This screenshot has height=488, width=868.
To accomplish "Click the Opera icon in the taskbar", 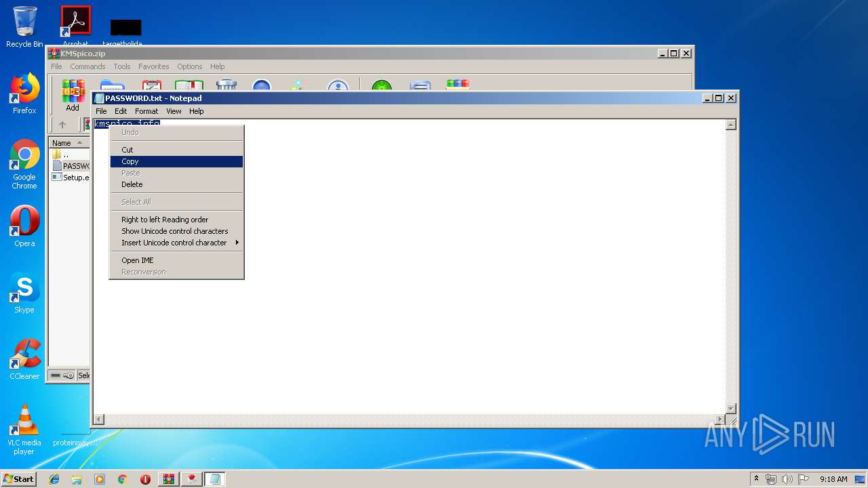I will (145, 479).
